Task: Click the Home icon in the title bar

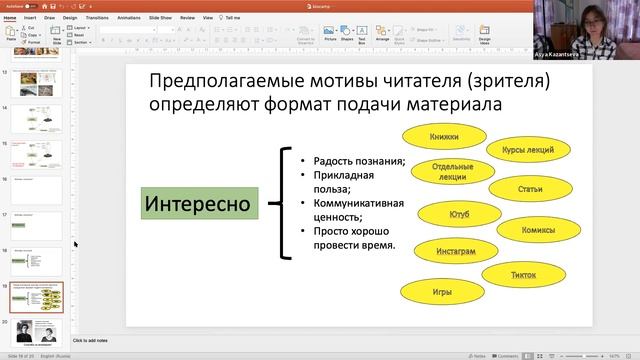Action: [44, 6]
